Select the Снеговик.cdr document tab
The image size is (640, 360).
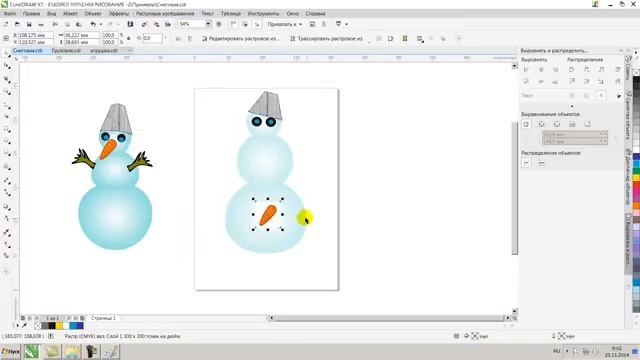(x=27, y=51)
